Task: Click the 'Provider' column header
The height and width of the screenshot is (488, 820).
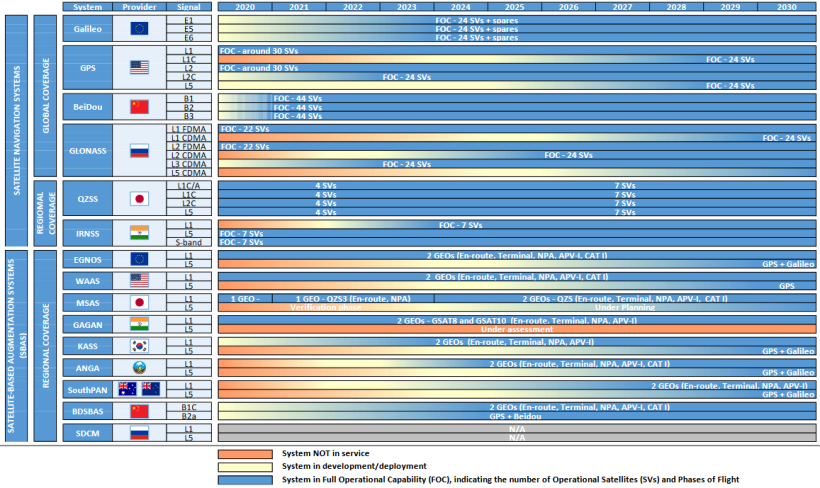Action: 139,7
